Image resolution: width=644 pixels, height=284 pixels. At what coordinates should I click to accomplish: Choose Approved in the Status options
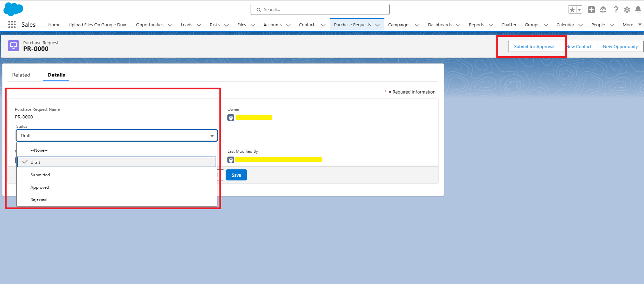point(40,187)
